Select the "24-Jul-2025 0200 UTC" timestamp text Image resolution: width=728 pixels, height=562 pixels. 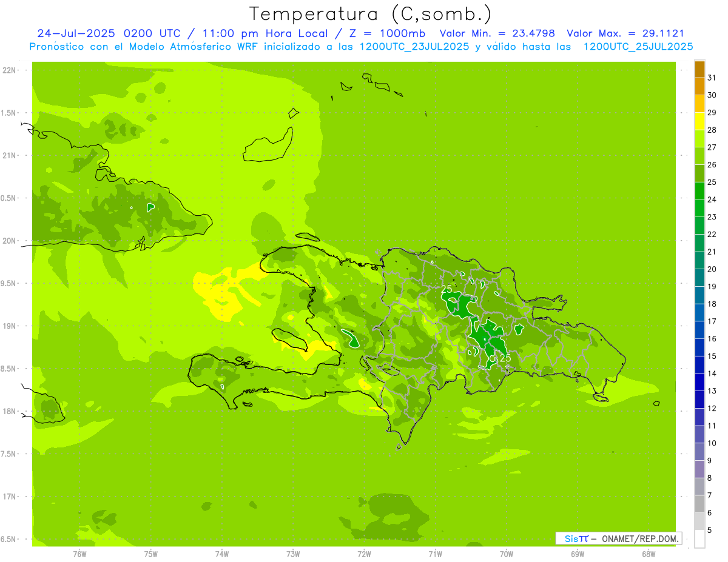[108, 33]
